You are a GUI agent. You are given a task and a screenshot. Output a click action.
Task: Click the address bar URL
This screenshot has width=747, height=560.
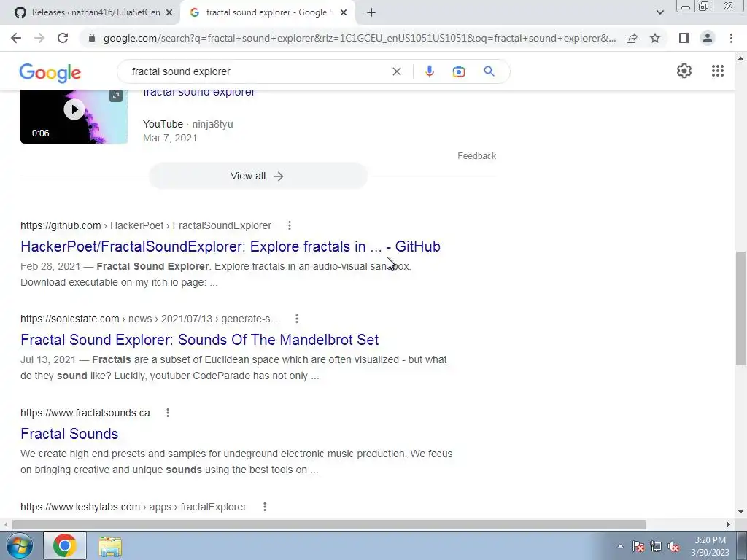click(360, 38)
